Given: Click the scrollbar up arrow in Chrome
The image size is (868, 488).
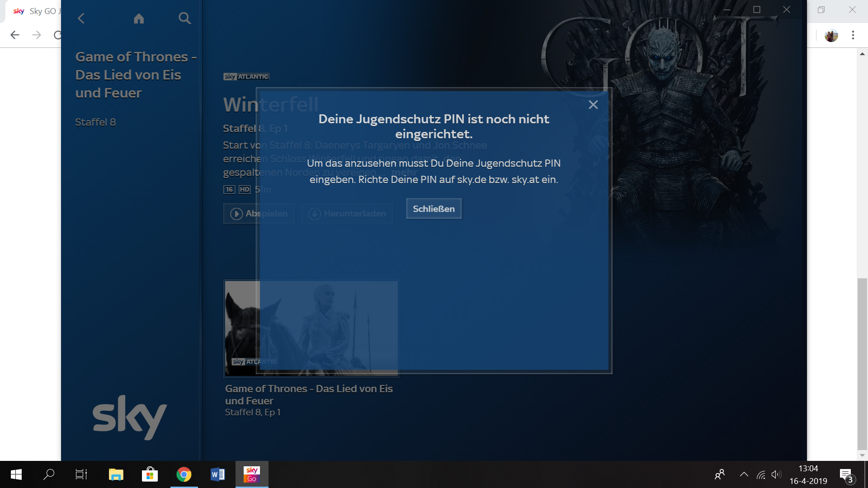Looking at the screenshot, I should click(862, 54).
